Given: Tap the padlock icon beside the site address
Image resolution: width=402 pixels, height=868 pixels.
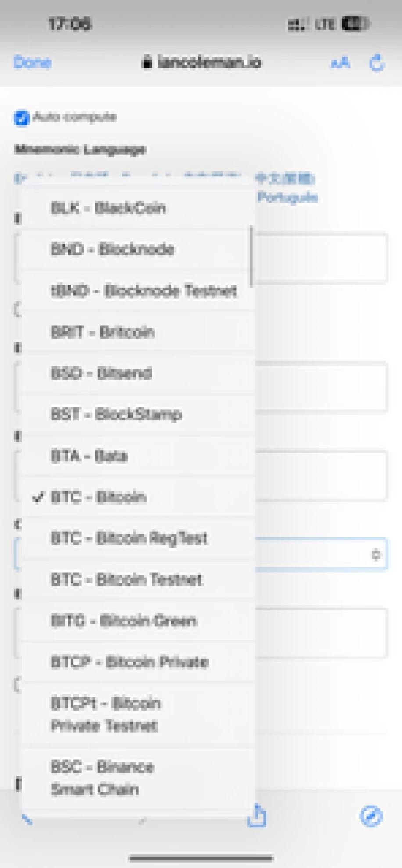Looking at the screenshot, I should 147,62.
